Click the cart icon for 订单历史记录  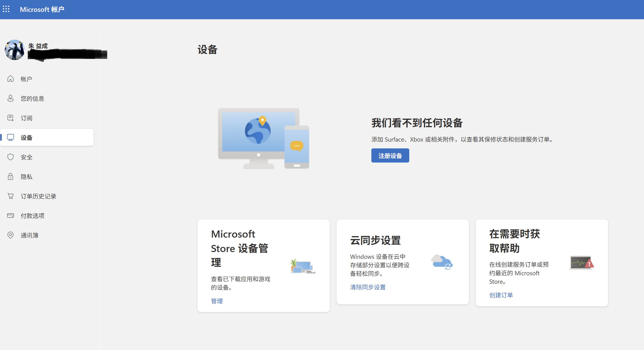(10, 196)
